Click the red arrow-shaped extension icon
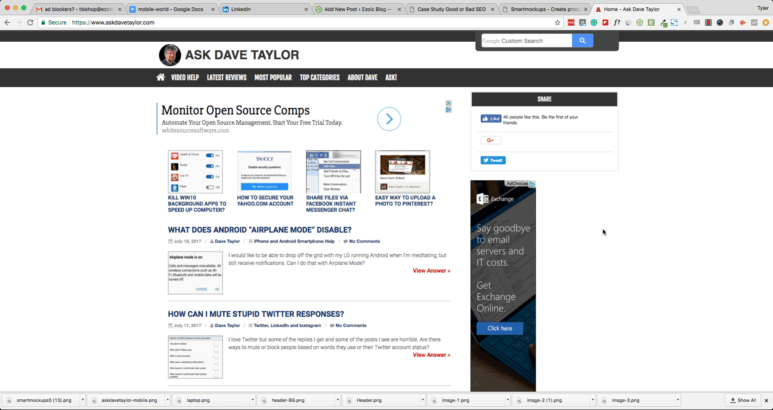The height and width of the screenshot is (410, 773). [x=742, y=23]
